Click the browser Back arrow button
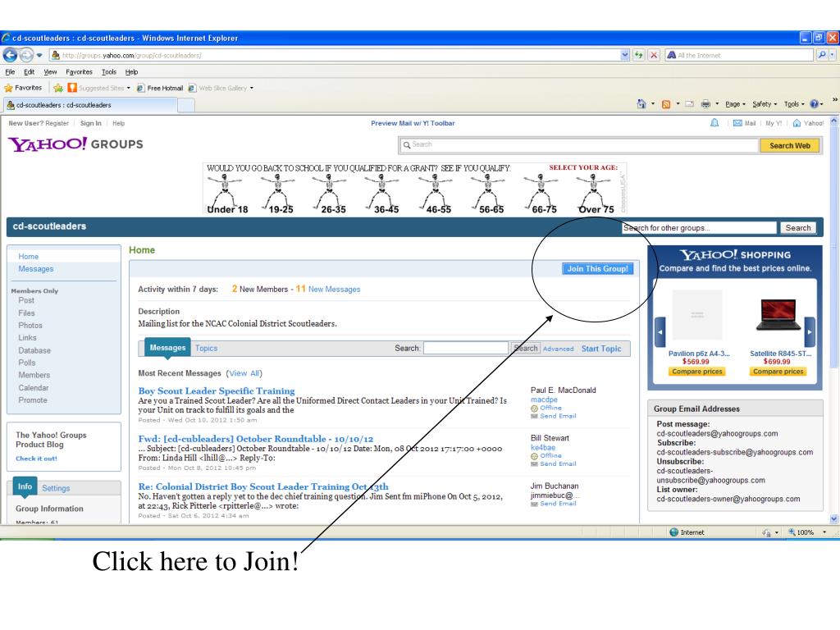 point(10,55)
